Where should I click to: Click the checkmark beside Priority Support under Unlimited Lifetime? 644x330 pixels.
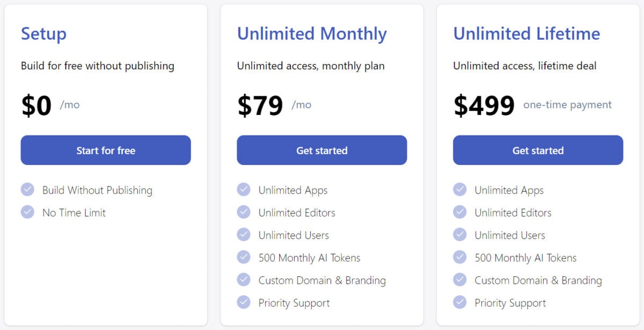tap(460, 303)
